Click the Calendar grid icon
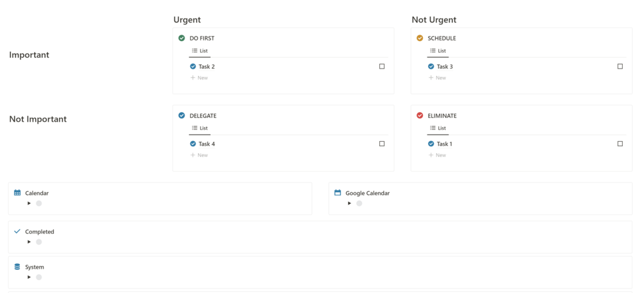 pos(17,192)
